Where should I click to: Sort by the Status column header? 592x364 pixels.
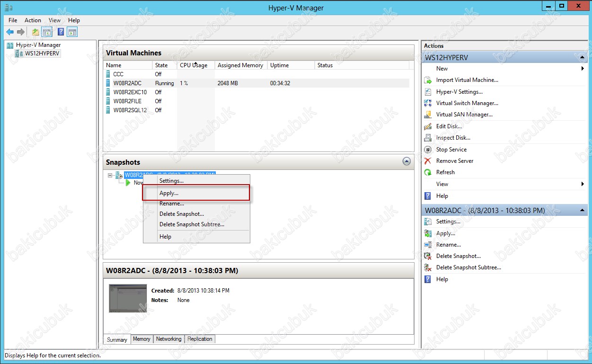(x=362, y=65)
